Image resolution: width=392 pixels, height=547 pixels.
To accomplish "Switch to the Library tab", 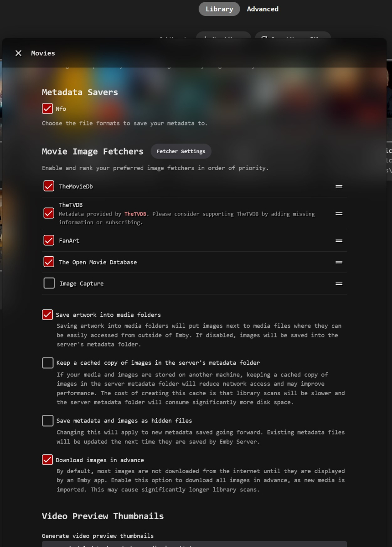I will [x=219, y=9].
